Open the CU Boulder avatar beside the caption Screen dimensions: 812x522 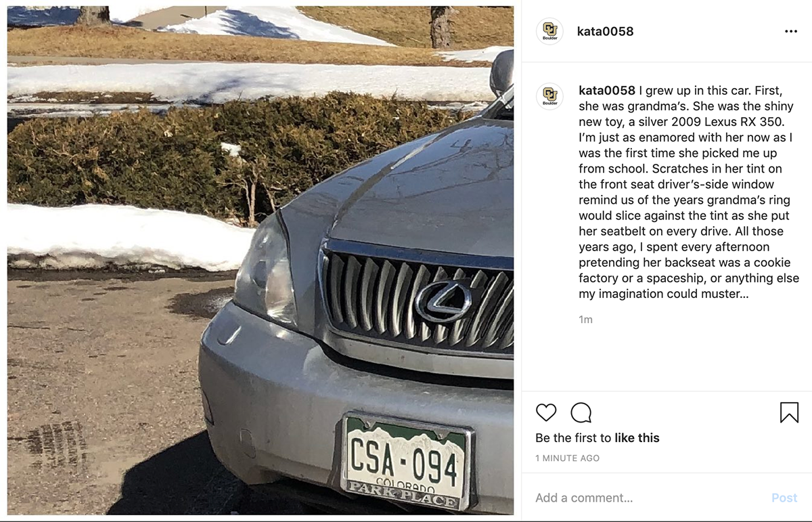549,96
